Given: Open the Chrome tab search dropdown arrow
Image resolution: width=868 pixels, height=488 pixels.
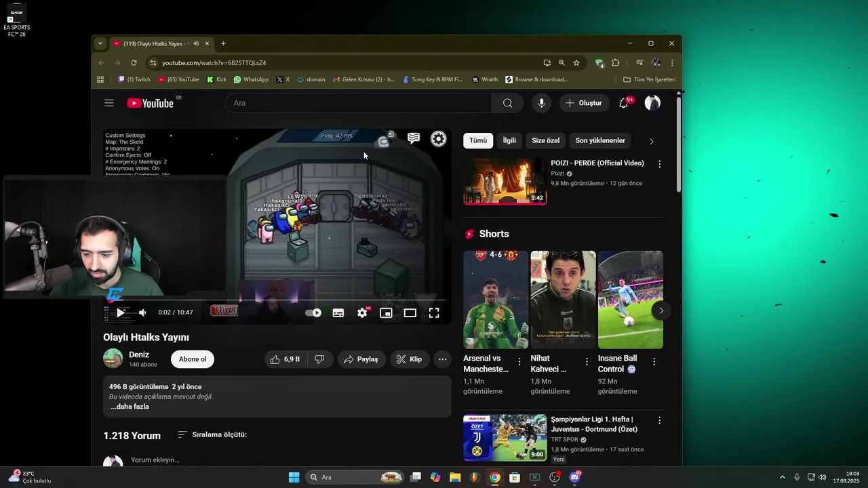Looking at the screenshot, I should coord(100,43).
